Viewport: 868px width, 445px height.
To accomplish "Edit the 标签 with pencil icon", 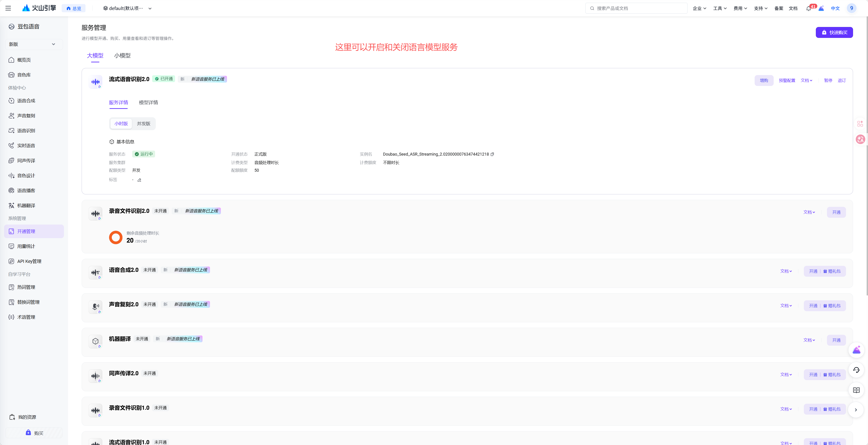I will coord(139,180).
